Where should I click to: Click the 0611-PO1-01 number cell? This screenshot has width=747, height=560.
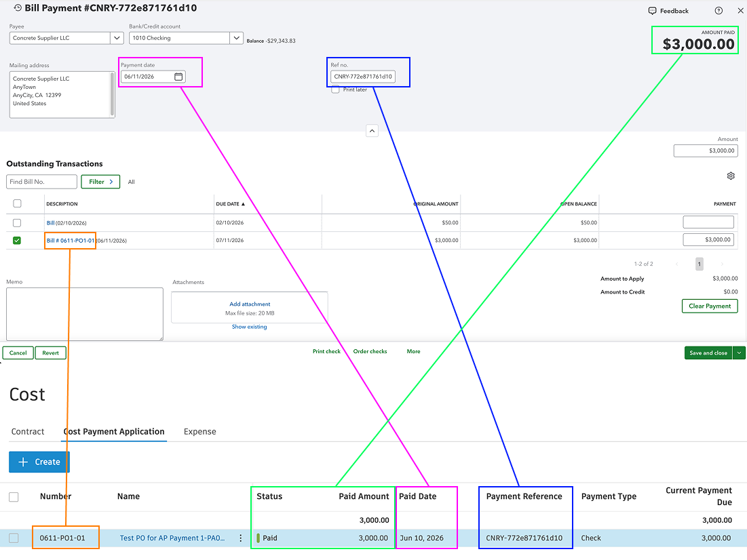[62, 538]
